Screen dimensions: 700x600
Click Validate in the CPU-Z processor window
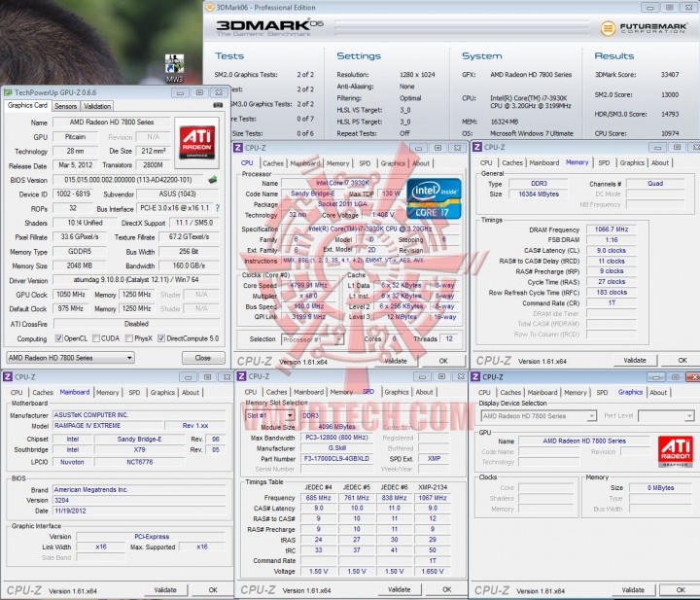(396, 361)
